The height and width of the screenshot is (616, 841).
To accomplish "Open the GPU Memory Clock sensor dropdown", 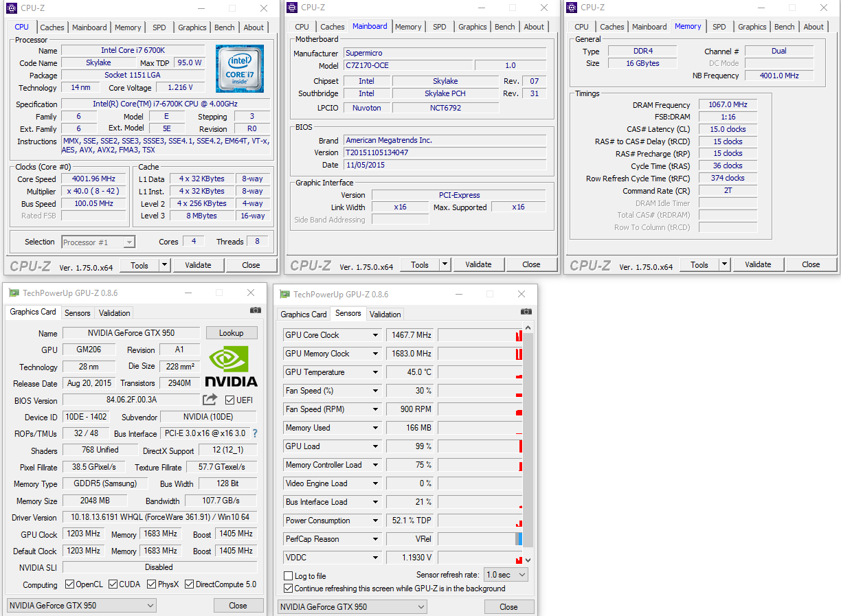I will pyautogui.click(x=375, y=354).
